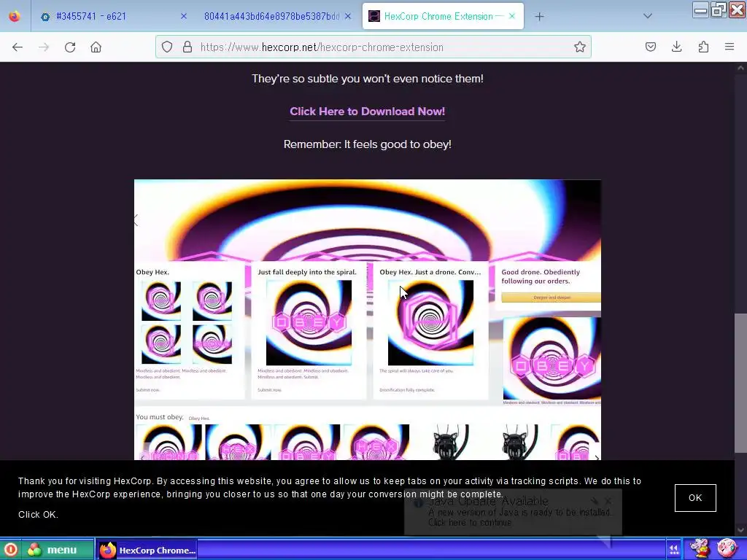This screenshot has height=560, width=747.
Task: Click the shield tracking protection icon
Action: (x=167, y=47)
